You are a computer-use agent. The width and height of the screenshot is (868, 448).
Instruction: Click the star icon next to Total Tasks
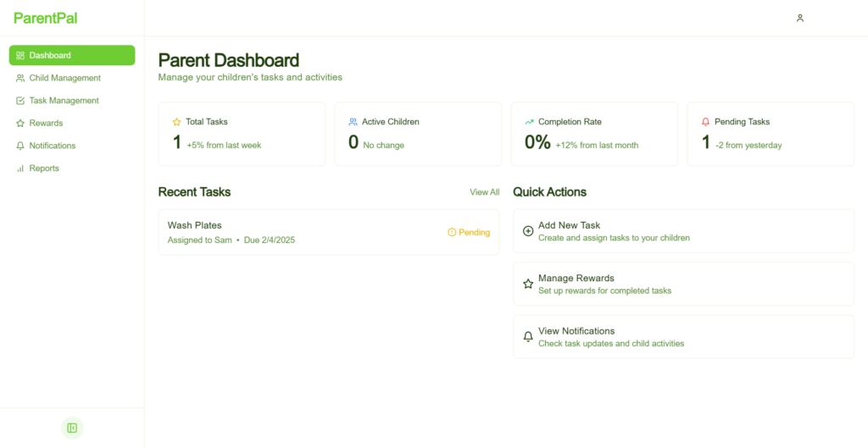(x=176, y=122)
